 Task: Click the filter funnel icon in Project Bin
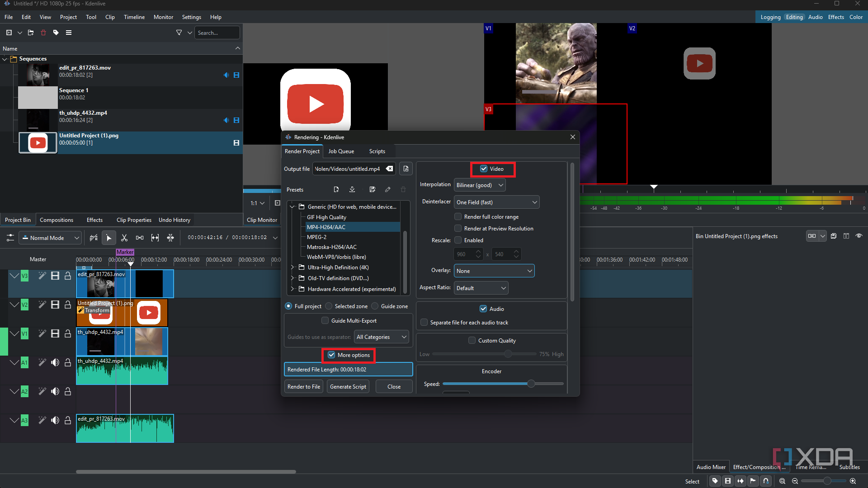pyautogui.click(x=179, y=33)
